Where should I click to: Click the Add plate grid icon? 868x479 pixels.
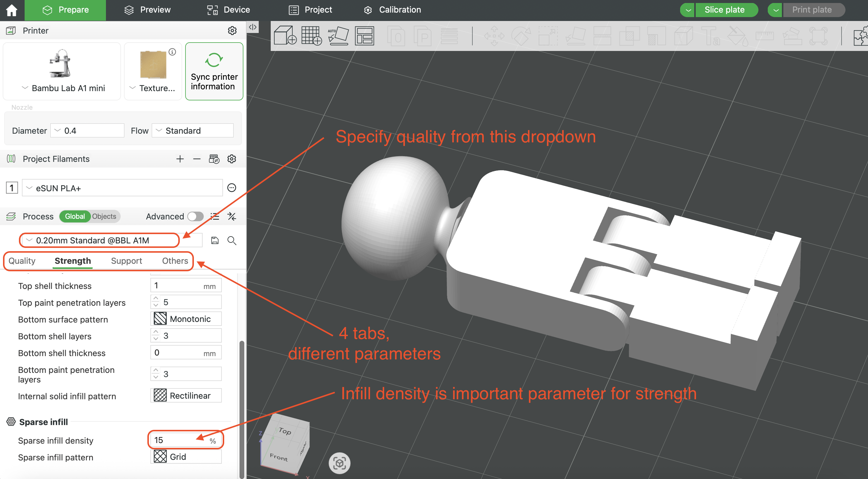coord(311,36)
